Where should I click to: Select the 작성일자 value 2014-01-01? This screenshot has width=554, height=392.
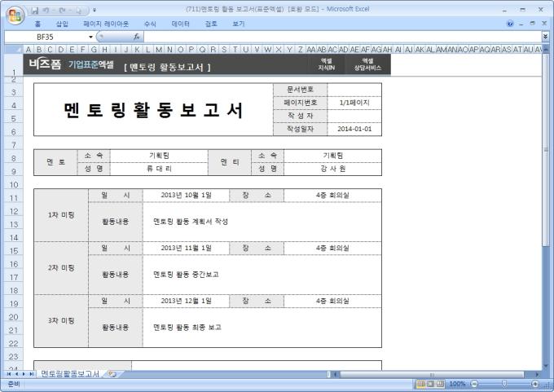click(x=354, y=129)
